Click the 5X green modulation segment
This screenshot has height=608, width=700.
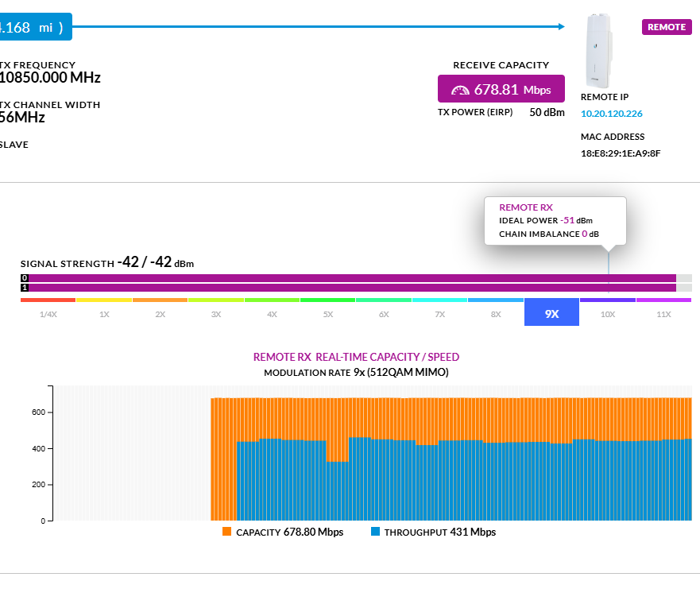tap(327, 300)
